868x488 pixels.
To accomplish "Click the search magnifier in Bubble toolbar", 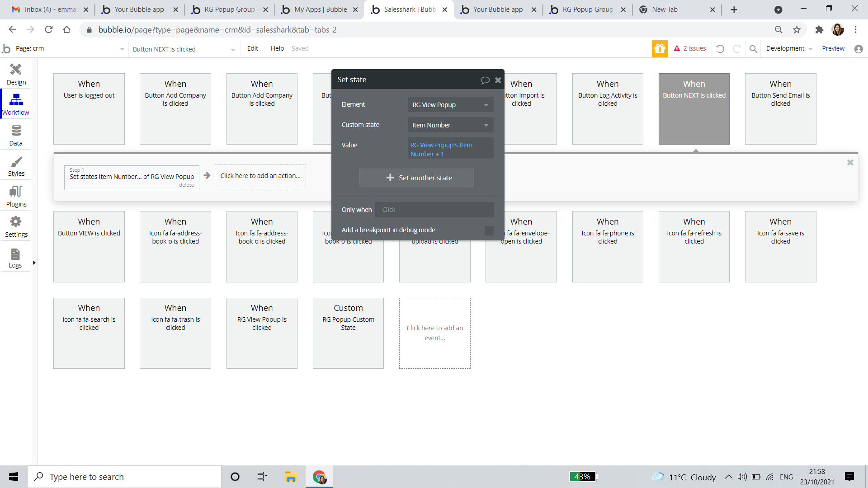I will pyautogui.click(x=753, y=49).
